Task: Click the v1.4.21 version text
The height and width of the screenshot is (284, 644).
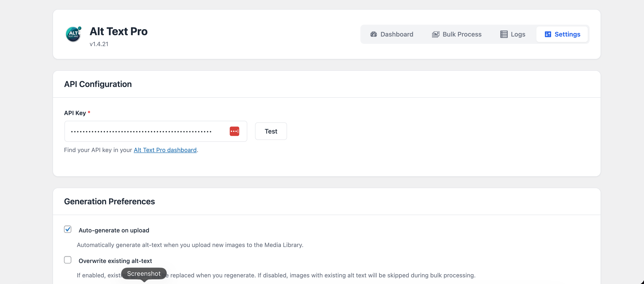Action: coord(99,44)
